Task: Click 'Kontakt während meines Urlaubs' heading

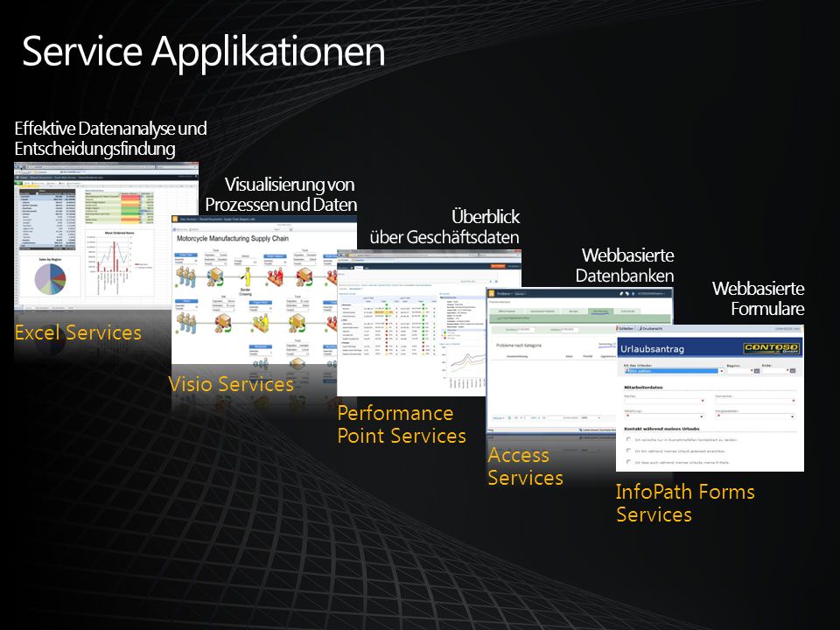Action: click(x=661, y=429)
